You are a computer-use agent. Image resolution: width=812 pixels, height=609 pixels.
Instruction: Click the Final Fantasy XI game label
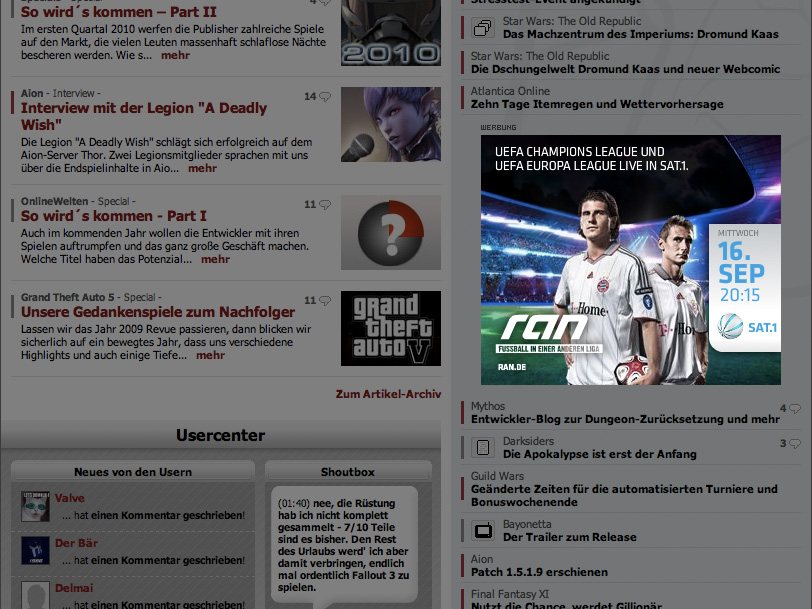pyautogui.click(x=510, y=594)
